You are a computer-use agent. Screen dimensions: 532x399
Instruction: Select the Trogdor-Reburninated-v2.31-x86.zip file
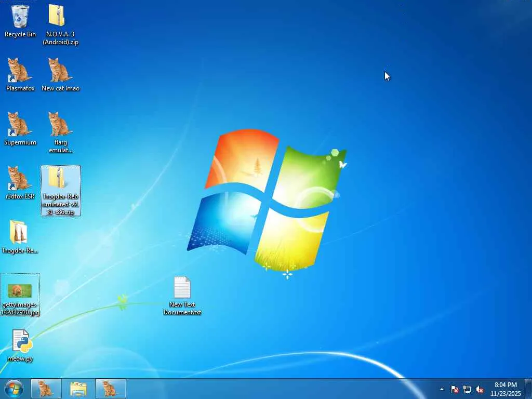tap(61, 191)
